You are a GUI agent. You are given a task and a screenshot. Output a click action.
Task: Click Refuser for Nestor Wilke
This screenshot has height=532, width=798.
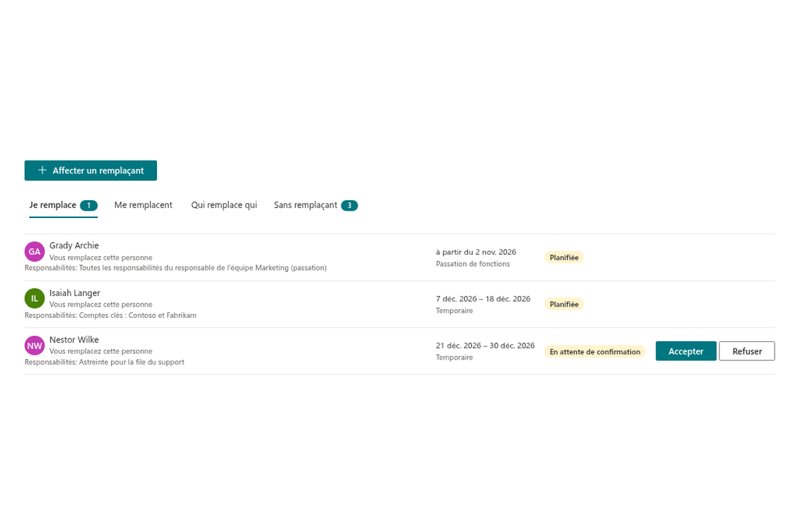point(747,351)
